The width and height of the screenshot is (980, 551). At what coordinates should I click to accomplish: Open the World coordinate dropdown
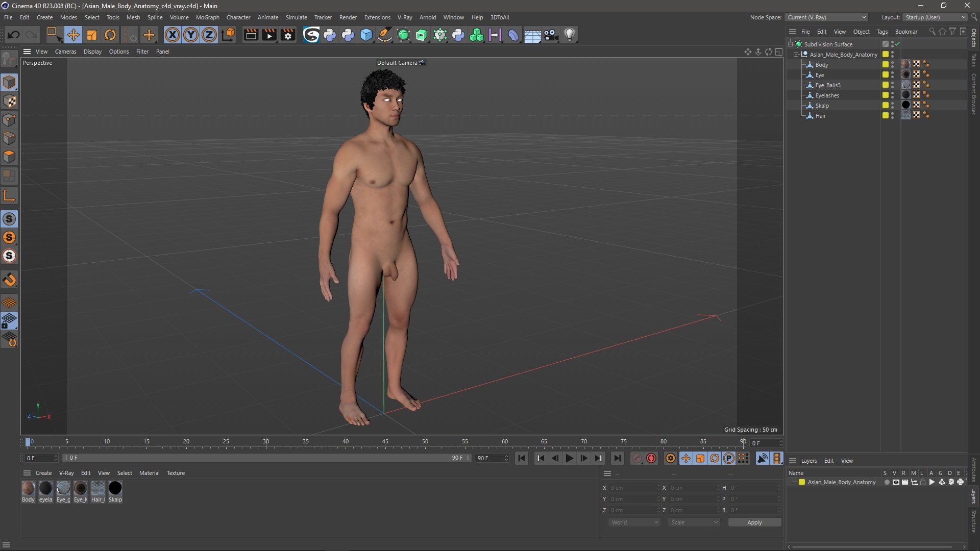coord(634,522)
